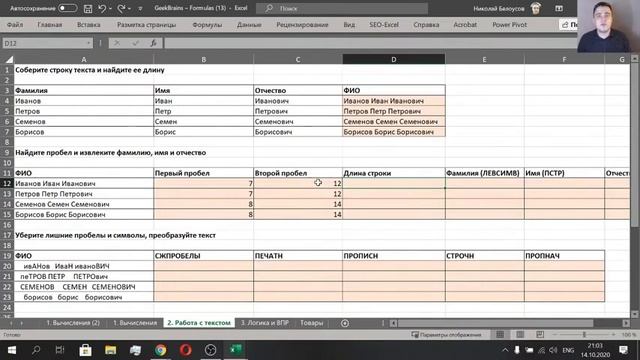Click the Enter checkmark formula bar icon
Image resolution: width=640 pixels, height=360 pixels.
(136, 43)
